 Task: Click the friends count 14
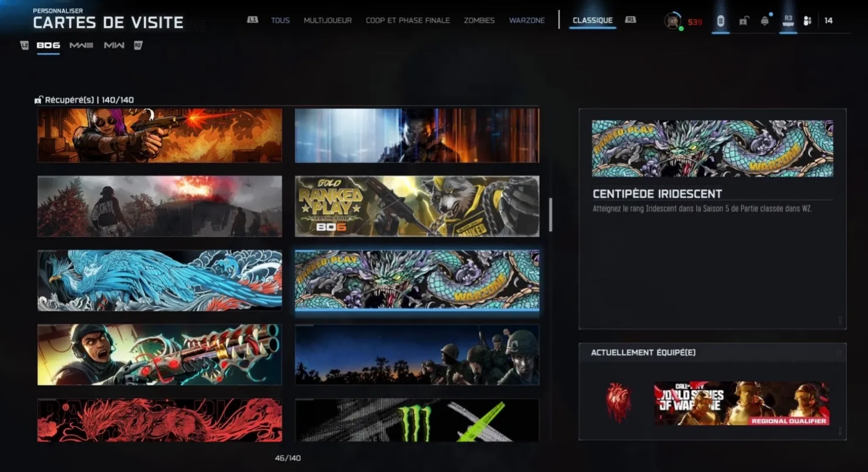tap(828, 21)
